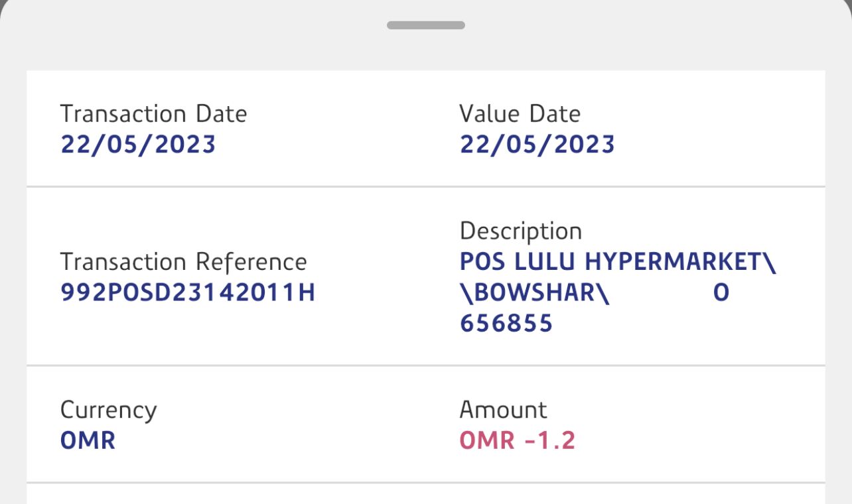The height and width of the screenshot is (504, 852).
Task: Click the Amount label
Action: point(503,410)
